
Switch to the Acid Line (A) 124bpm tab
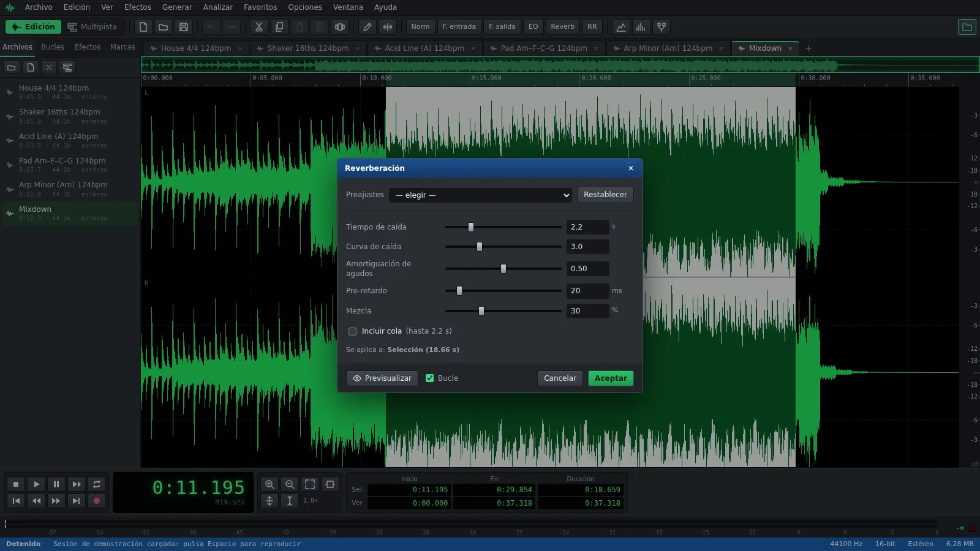(x=424, y=48)
